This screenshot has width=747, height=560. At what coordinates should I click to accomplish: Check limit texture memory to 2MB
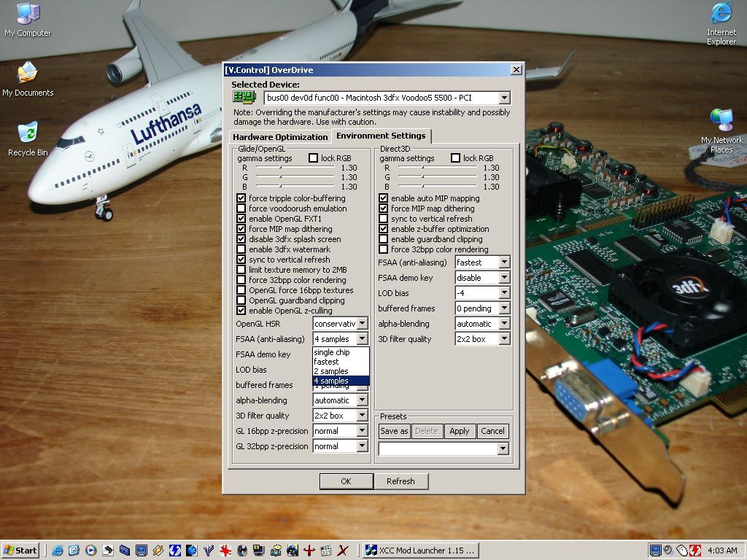click(241, 270)
